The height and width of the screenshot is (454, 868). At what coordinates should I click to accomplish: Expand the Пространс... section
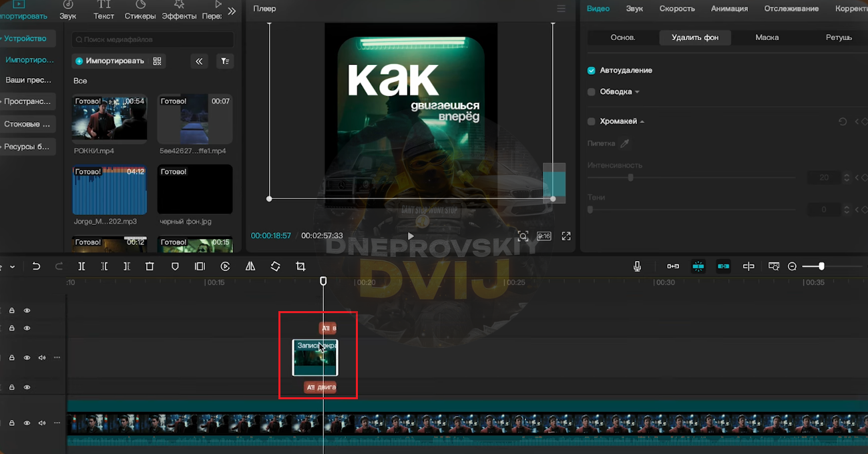(27, 101)
